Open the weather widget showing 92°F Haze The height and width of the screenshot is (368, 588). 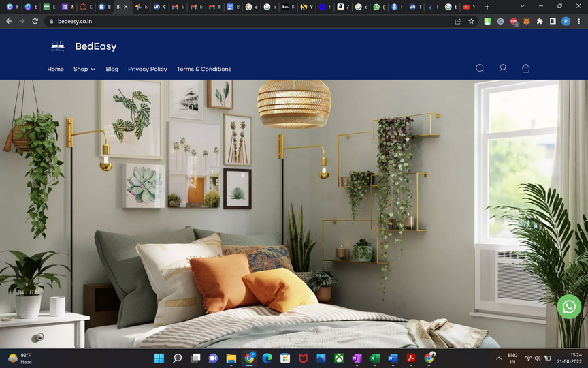(20, 358)
